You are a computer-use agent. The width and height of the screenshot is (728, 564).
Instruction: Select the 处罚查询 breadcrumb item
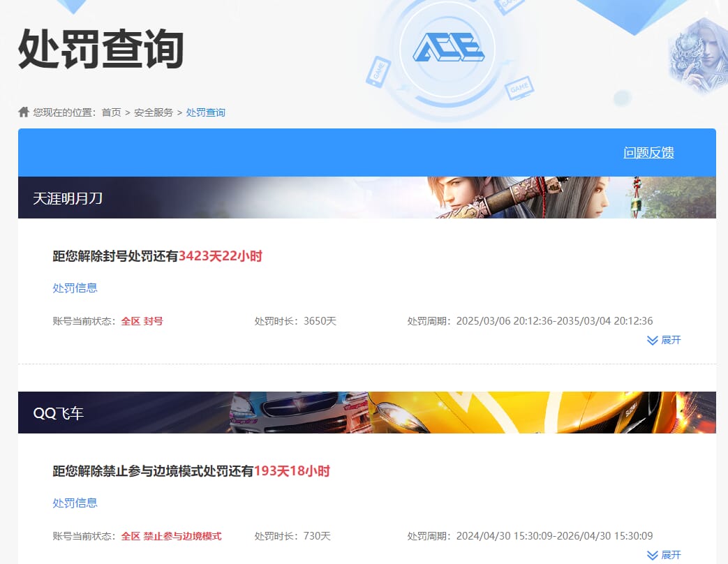pyautogui.click(x=205, y=112)
